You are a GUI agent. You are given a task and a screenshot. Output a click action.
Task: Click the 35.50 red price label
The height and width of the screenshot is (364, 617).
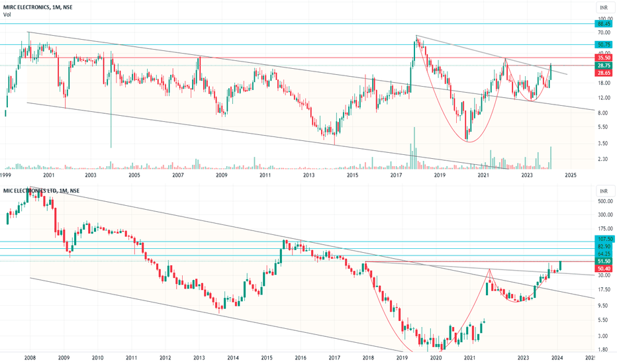coord(604,58)
